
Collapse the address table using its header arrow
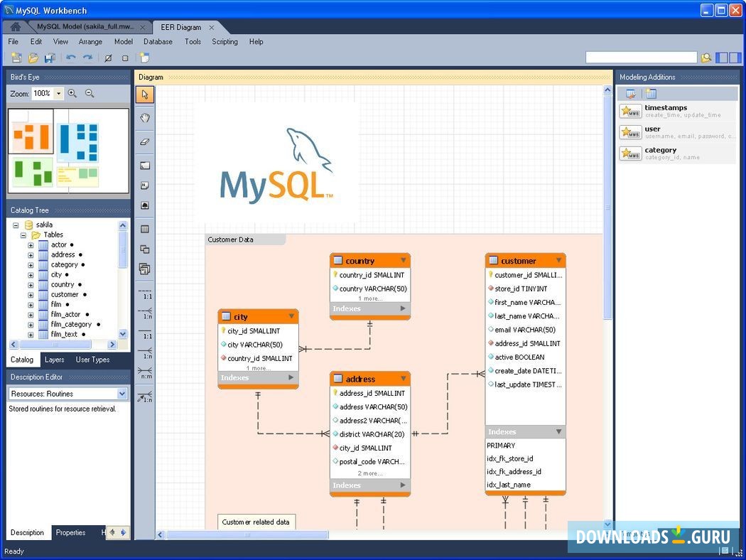[403, 378]
